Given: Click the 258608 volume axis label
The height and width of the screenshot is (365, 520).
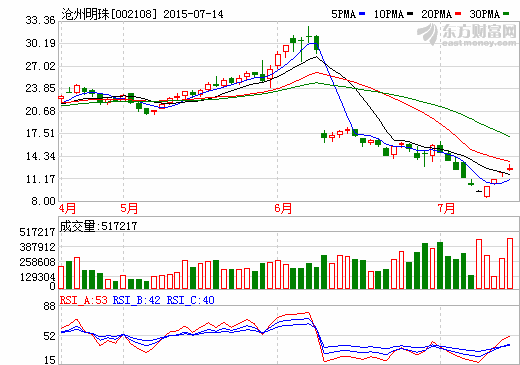Looking at the screenshot, I should [37, 262].
